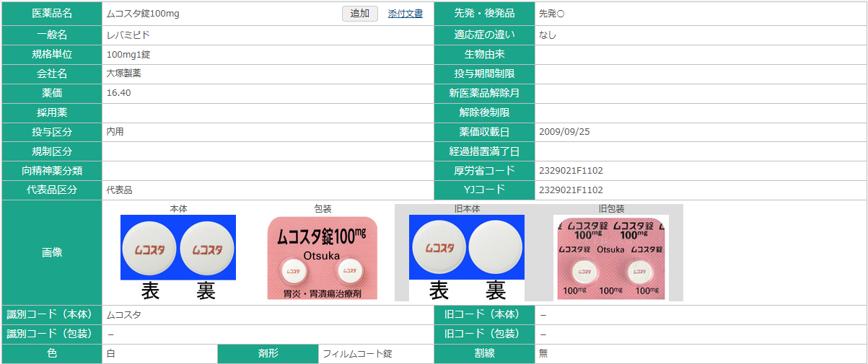
Task: Select the YJコード value 2329021F1102
Action: 571,190
